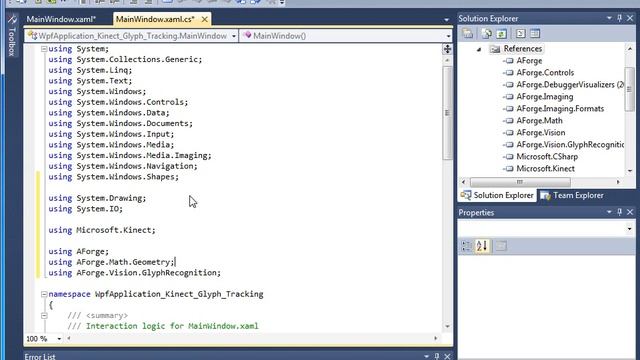Screen dimensions: 640x360
Task: Click on the 'using System.IO;' line
Action: (85, 209)
